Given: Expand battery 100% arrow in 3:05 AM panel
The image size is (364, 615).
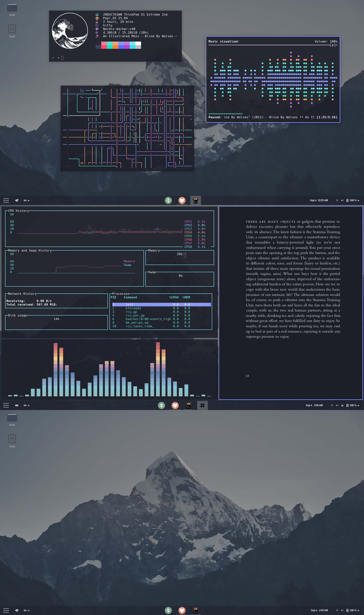Looking at the screenshot, I should click(358, 405).
